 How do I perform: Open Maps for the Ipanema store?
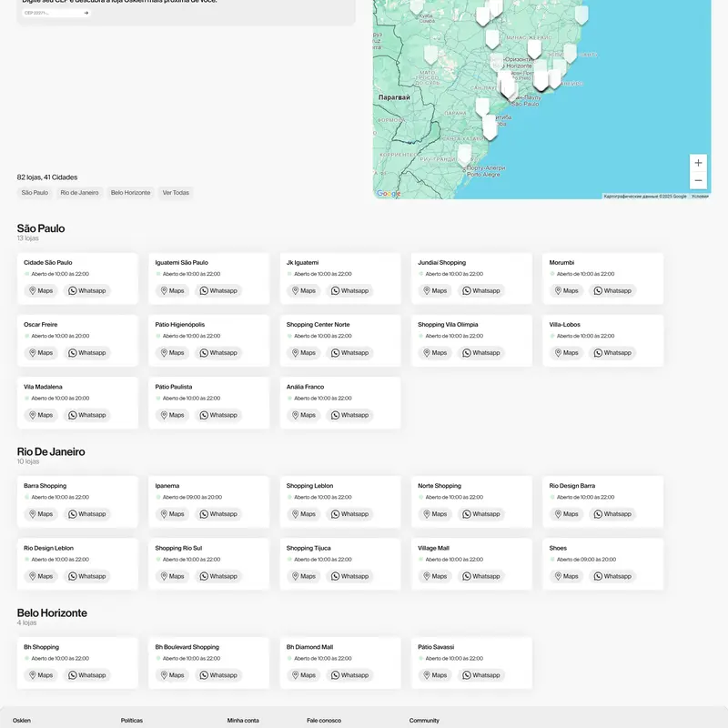point(172,514)
